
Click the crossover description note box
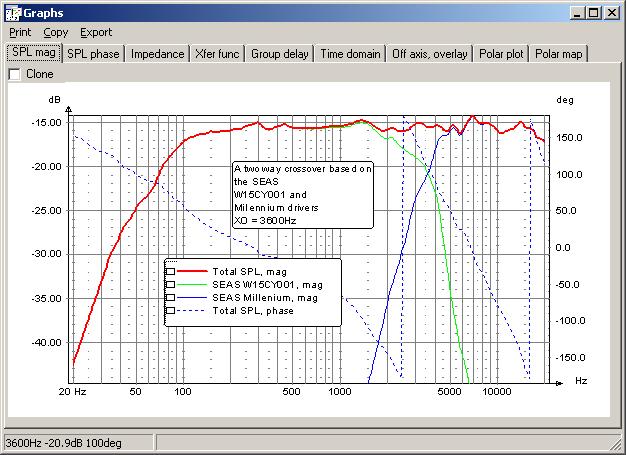point(303,195)
